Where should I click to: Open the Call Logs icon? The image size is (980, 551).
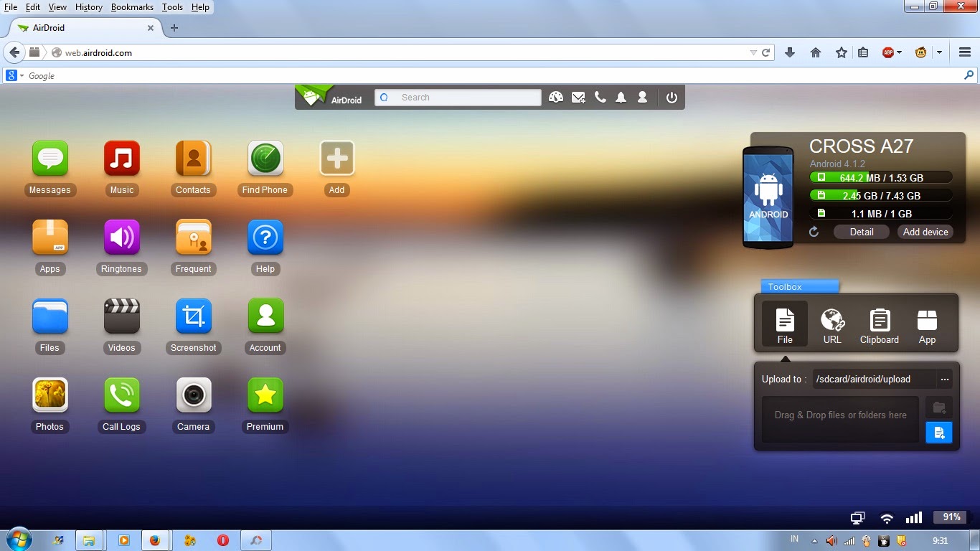(122, 395)
